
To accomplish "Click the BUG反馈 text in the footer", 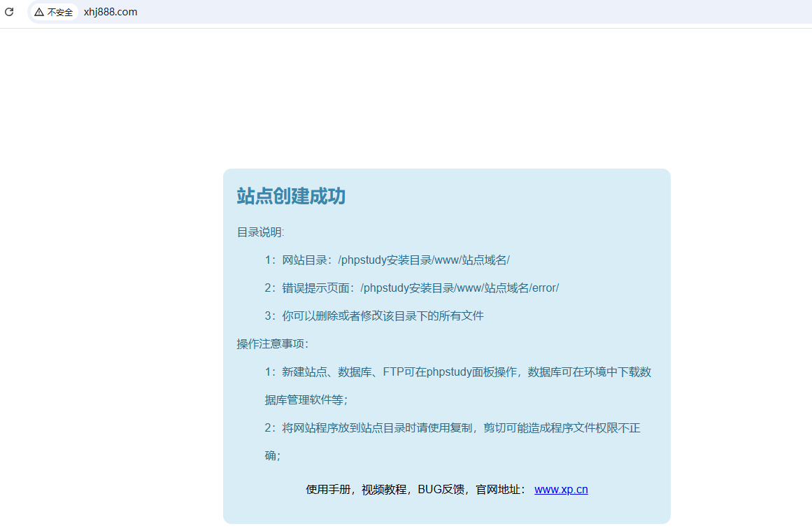I will 441,489.
